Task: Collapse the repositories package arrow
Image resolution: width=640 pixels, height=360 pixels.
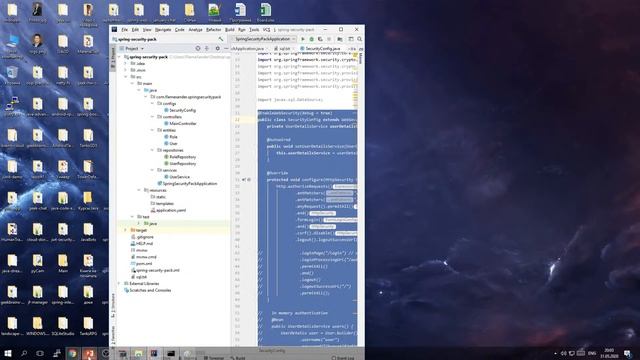Action: coord(152,150)
